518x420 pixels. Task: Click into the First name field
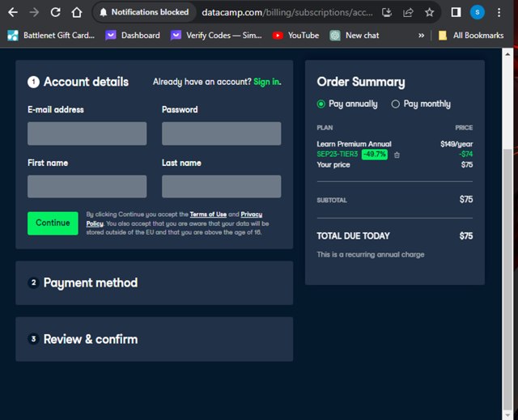[87, 187]
